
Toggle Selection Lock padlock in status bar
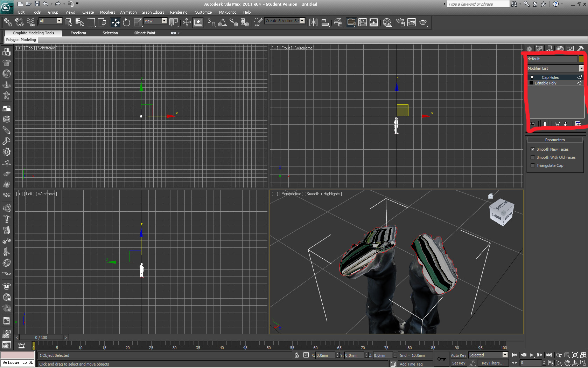tap(296, 355)
